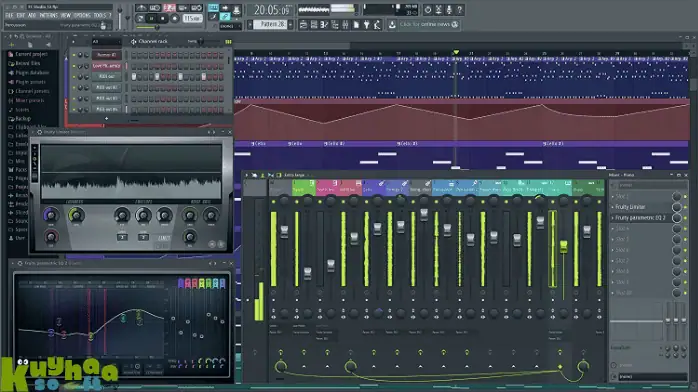This screenshot has height=392, width=698.
Task: Click the add channel plus button
Action: [x=106, y=118]
